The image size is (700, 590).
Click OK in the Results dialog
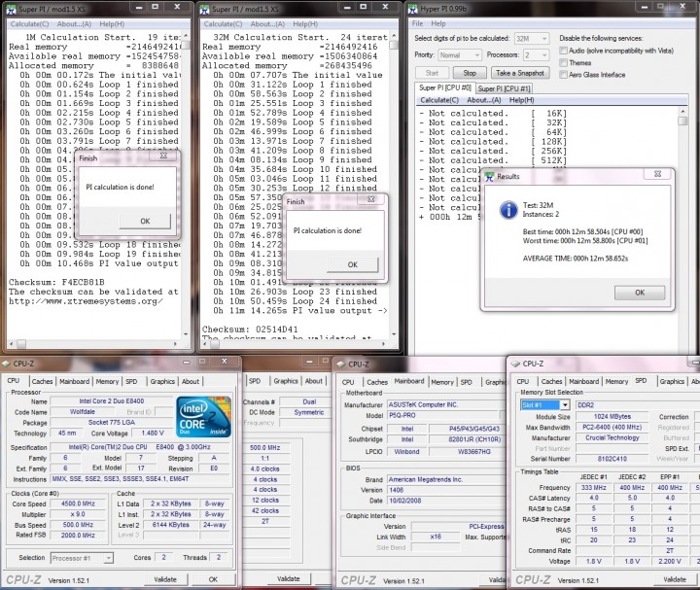tap(640, 293)
